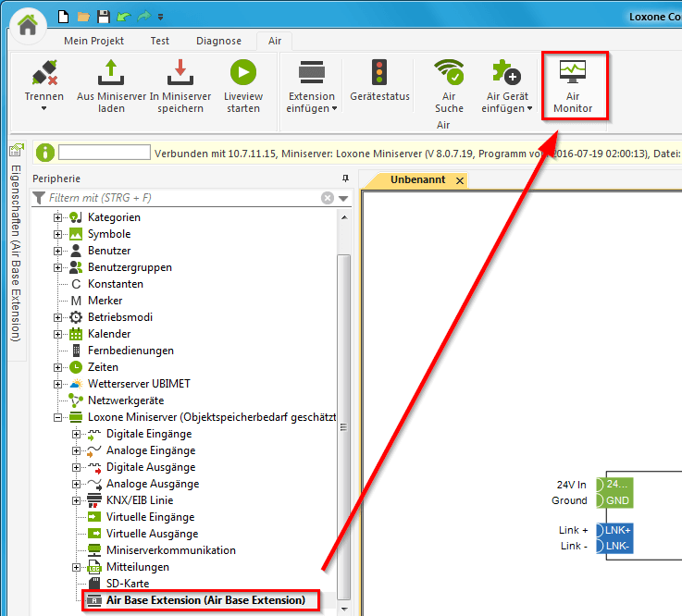This screenshot has width=682, height=616.
Task: Save program via In Miniserver speichern
Action: pyautogui.click(x=180, y=86)
